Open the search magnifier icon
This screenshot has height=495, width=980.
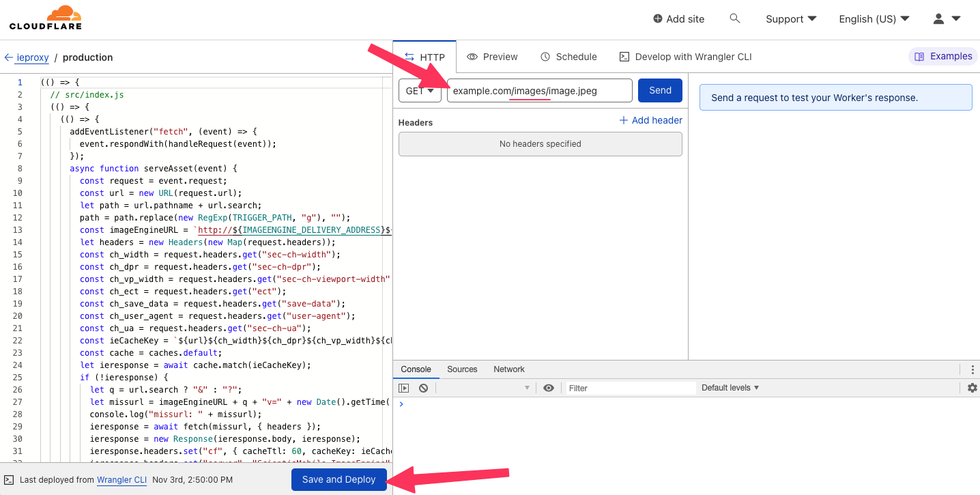(x=735, y=18)
